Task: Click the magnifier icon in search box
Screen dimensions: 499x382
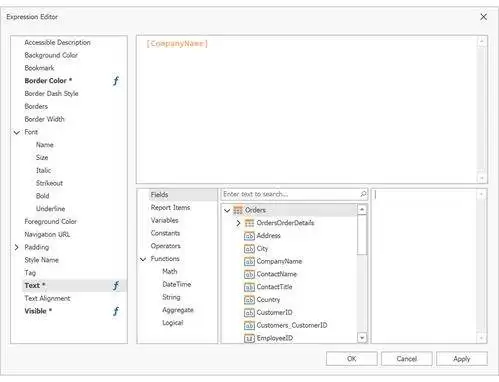Action: (x=363, y=194)
